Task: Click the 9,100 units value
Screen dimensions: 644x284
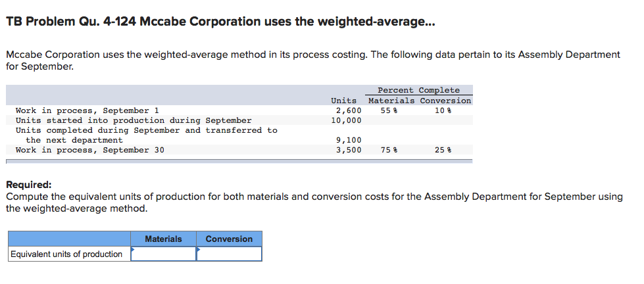Action: (x=349, y=140)
